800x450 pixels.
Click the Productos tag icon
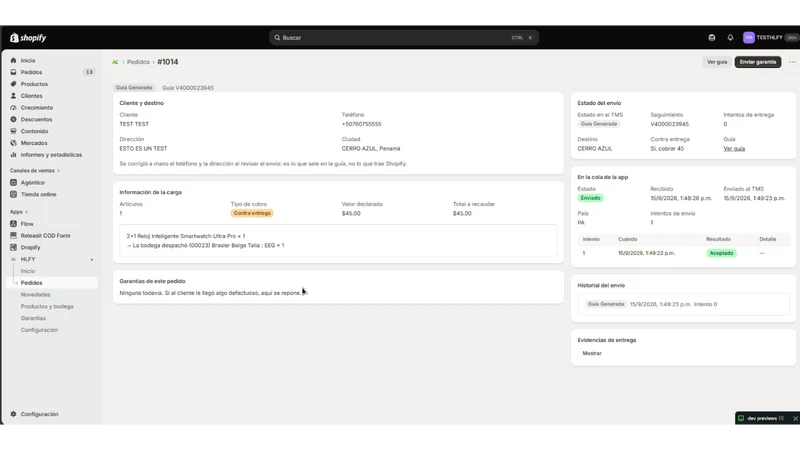coord(13,84)
